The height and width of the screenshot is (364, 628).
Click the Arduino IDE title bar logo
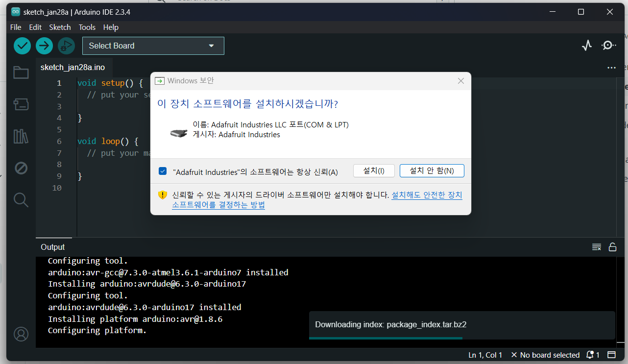coord(16,12)
